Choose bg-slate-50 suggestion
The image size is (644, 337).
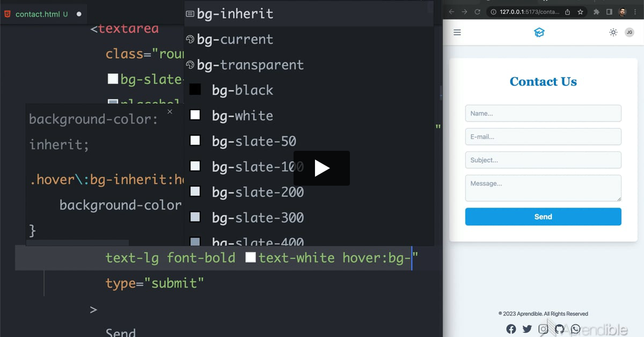(309, 141)
